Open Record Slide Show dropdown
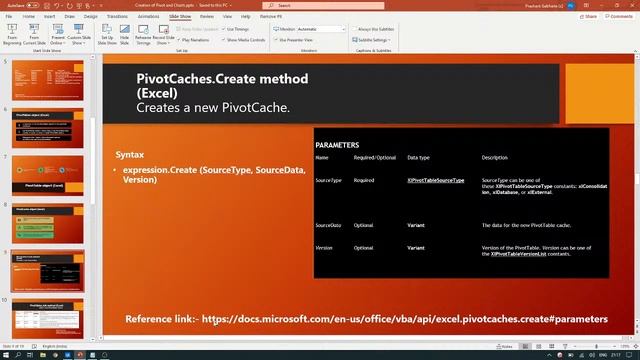Image resolution: width=640 pixels, height=360 pixels. (x=163, y=34)
